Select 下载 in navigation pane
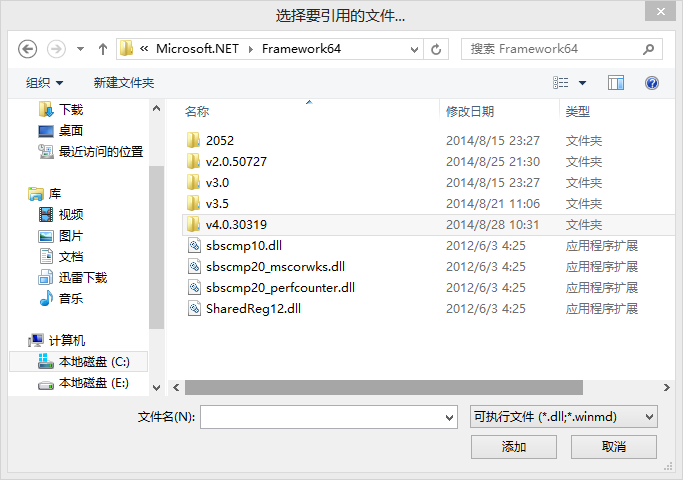This screenshot has width=683, height=480. (x=71, y=109)
